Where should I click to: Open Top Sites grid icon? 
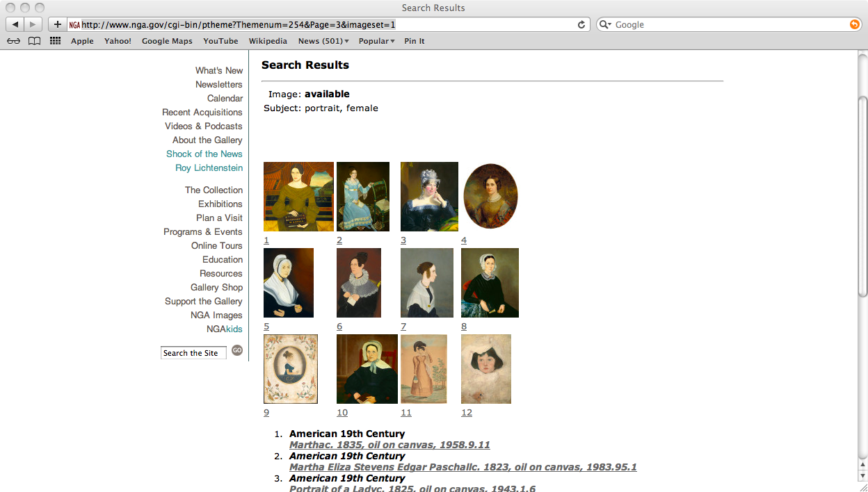pyautogui.click(x=55, y=41)
